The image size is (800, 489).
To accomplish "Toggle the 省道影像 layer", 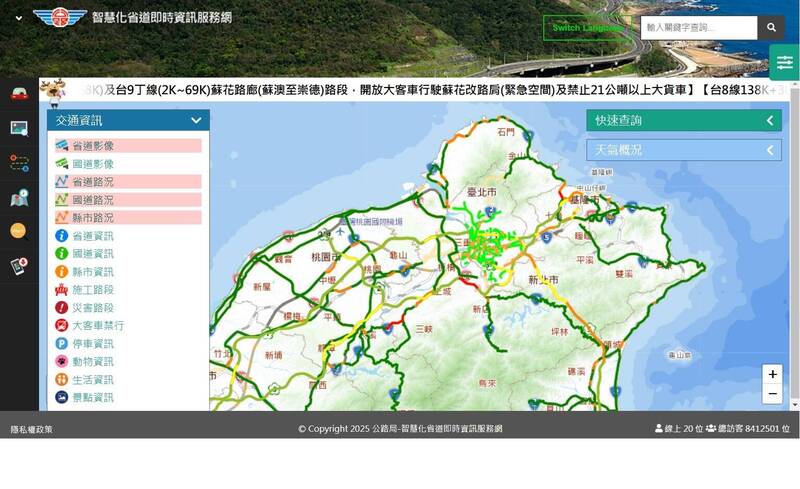I will point(92,146).
